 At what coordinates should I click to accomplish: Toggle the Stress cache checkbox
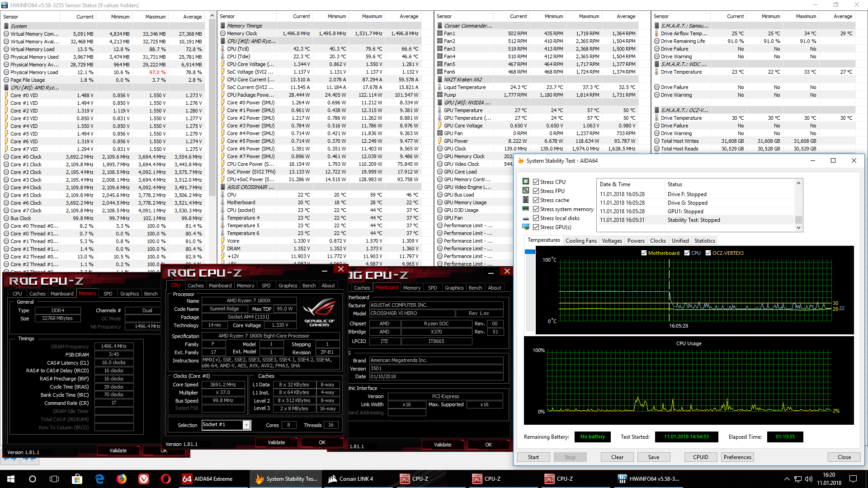click(x=536, y=200)
